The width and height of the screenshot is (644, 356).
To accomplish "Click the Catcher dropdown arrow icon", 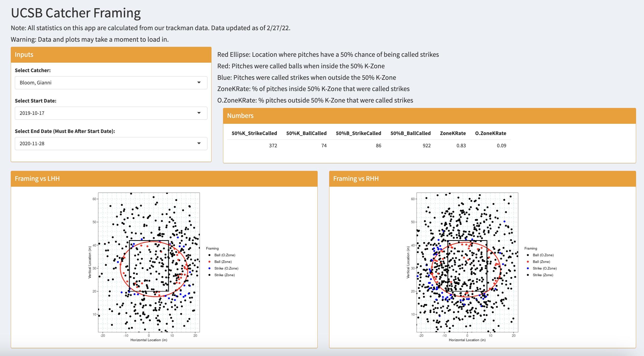I will click(x=199, y=83).
